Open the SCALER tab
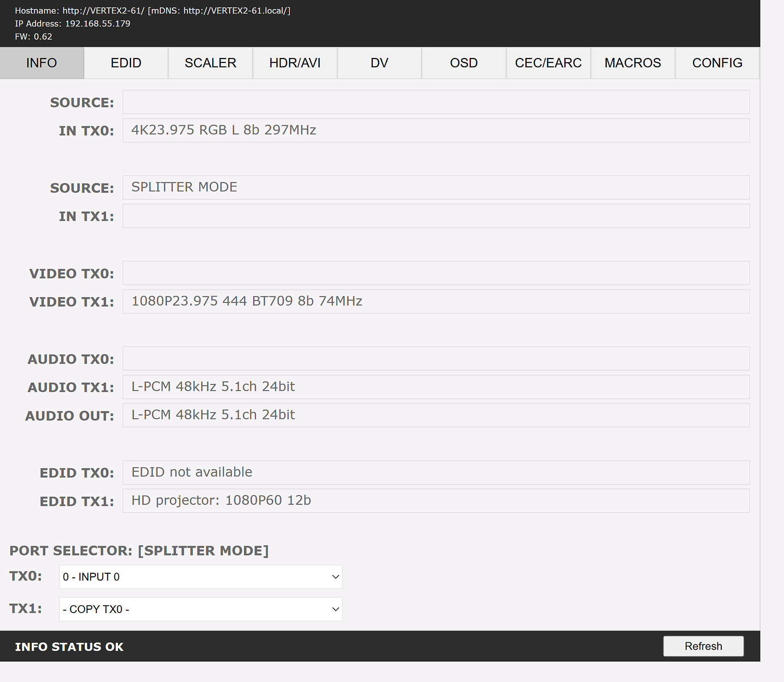784x682 pixels. 210,63
